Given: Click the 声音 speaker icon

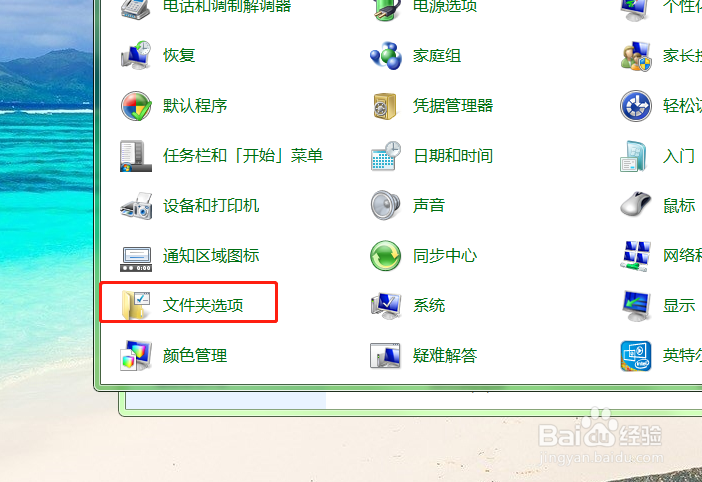Looking at the screenshot, I should (385, 205).
